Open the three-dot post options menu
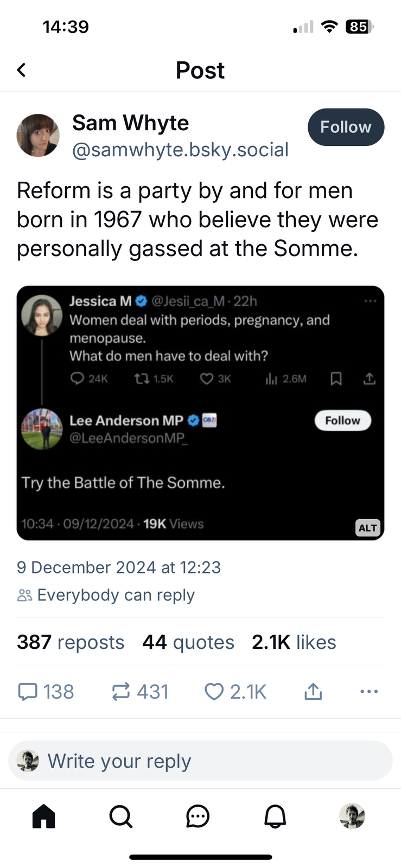The height and width of the screenshot is (868, 401). (x=369, y=692)
